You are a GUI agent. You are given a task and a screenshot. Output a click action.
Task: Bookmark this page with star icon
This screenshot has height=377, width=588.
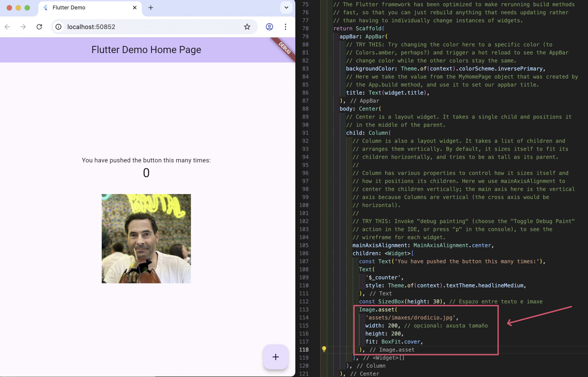247,27
